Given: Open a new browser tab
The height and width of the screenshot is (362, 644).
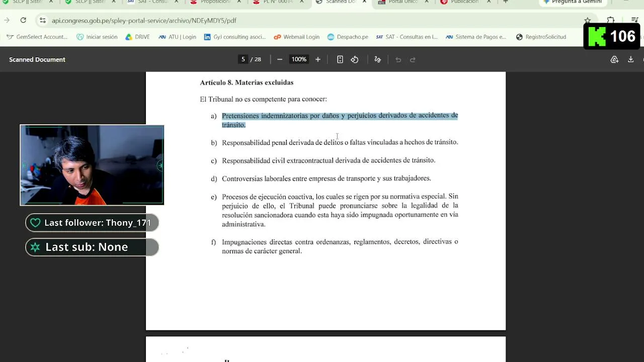Looking at the screenshot, I should click(506, 2).
